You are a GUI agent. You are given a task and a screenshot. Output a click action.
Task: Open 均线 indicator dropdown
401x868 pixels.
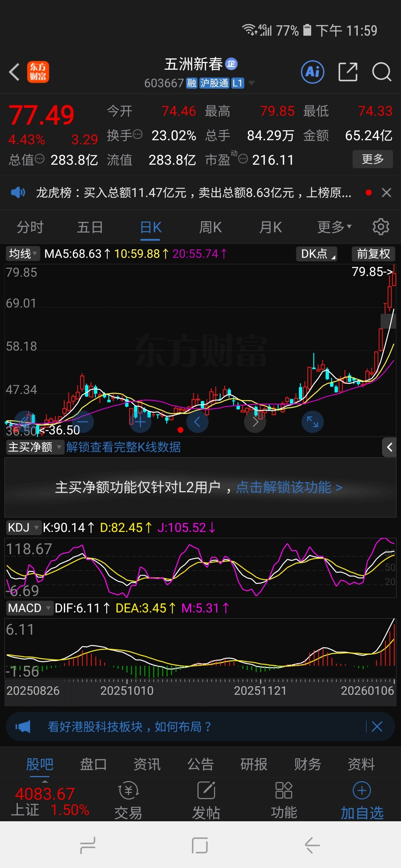[x=23, y=254]
